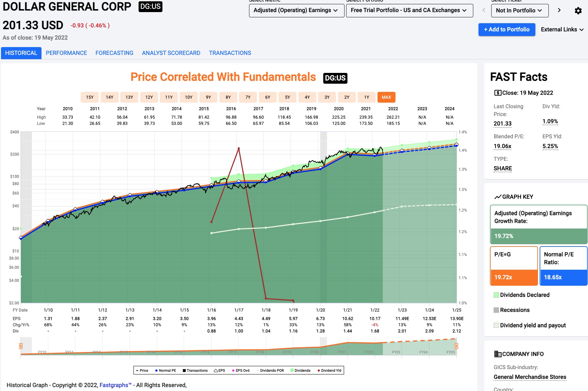Screen dimensions: 588x391
Task: Click the Graph Key chart-line icon
Action: (497, 197)
